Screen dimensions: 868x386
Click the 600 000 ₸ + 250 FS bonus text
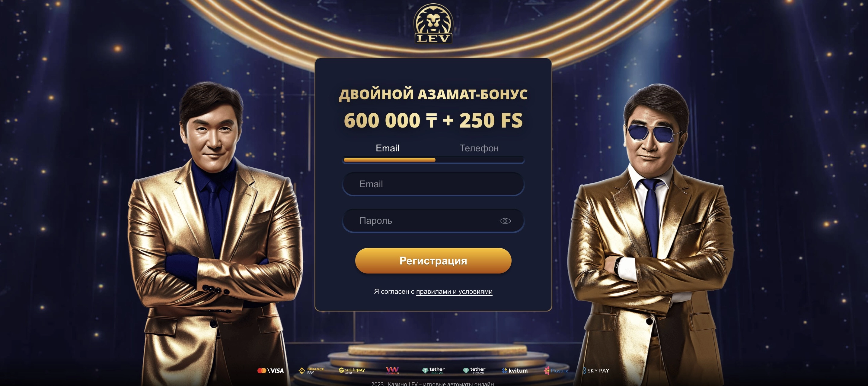click(433, 120)
